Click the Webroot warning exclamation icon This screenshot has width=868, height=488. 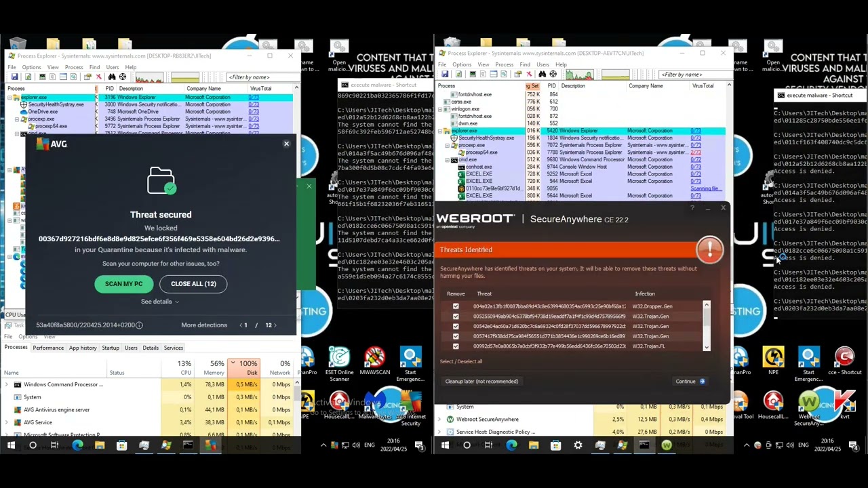710,249
